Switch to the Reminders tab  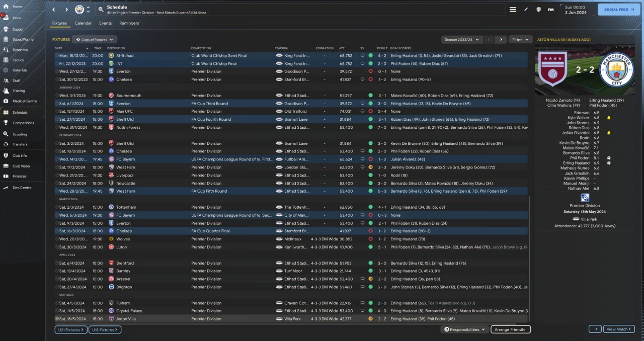(x=129, y=23)
